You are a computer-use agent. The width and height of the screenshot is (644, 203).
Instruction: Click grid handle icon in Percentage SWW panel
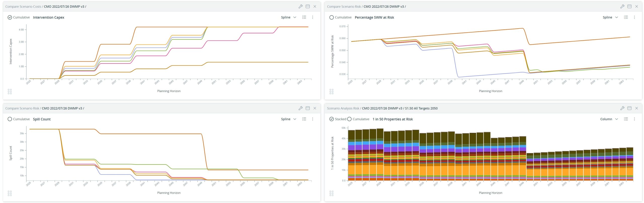[x=332, y=92]
